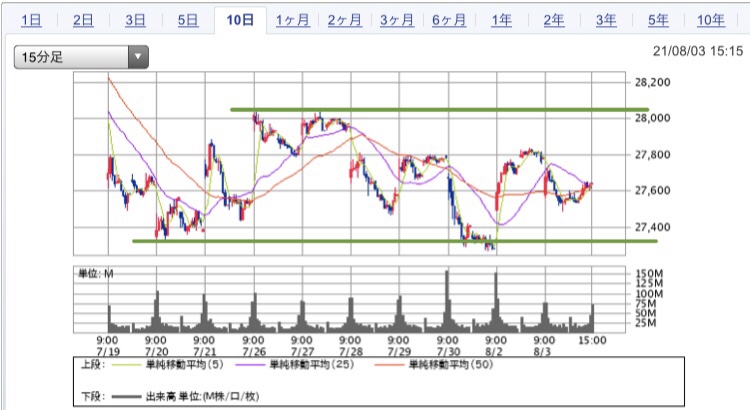Open the 3ヶ月 chart range
This screenshot has height=410, width=750.
397,20
